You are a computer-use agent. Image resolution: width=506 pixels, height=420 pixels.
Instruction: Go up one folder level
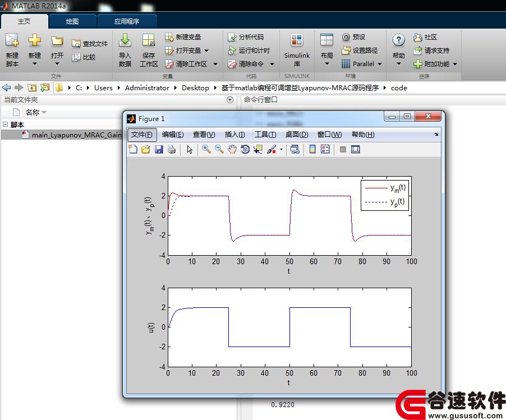click(x=31, y=87)
